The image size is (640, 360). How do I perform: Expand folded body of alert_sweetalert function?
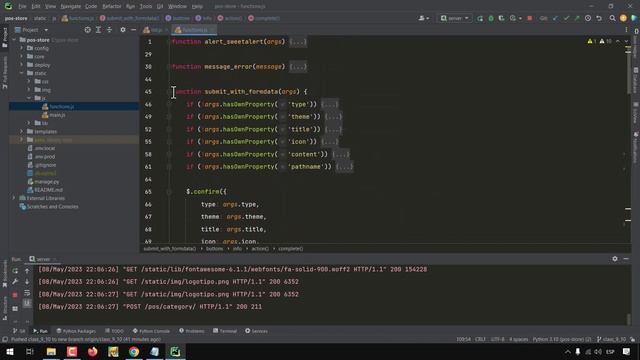click(298, 42)
